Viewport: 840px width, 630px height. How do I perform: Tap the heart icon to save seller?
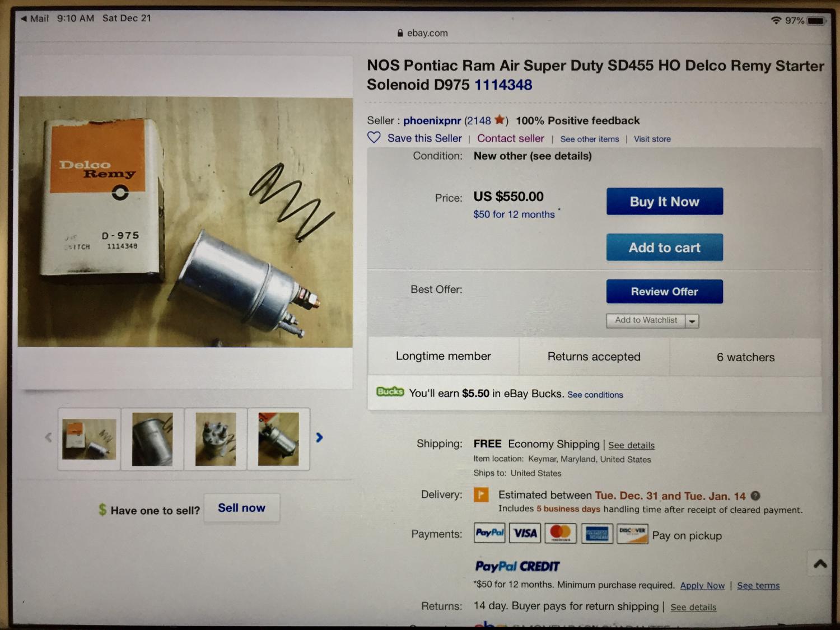[x=374, y=137]
